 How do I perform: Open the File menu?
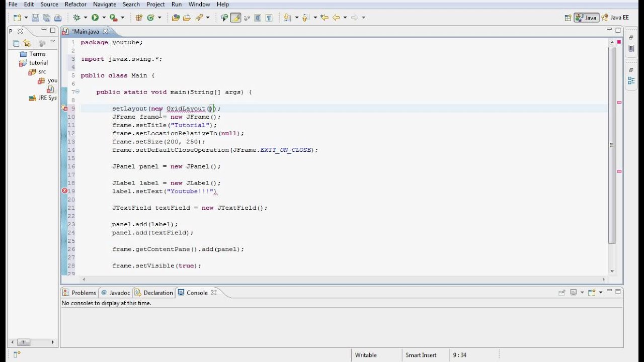point(13,5)
